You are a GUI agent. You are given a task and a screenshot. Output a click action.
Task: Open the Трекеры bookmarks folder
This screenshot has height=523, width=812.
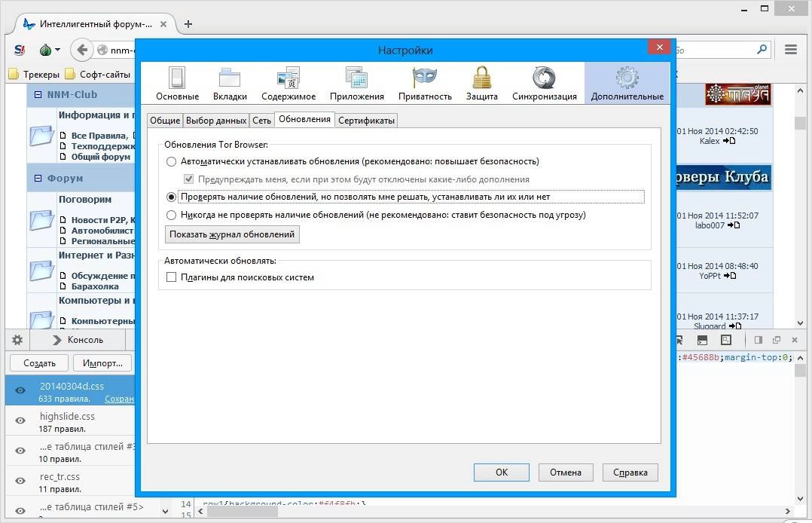34,75
